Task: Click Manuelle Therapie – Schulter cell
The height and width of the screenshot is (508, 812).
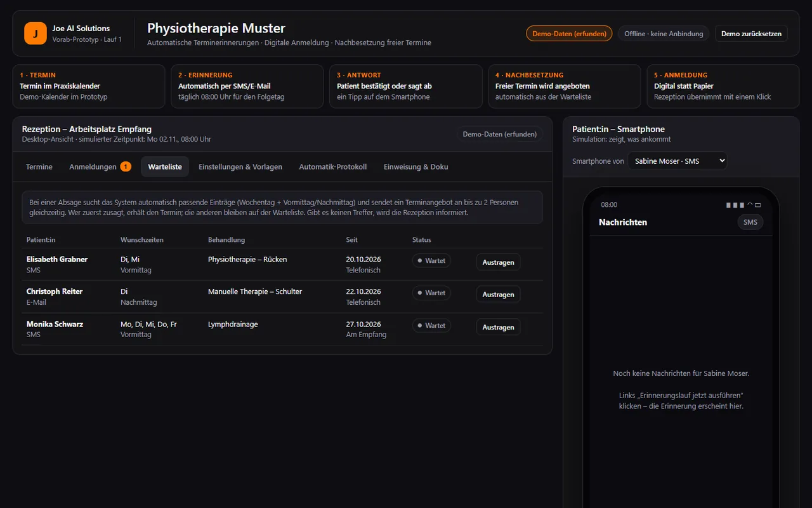Action: [255, 291]
